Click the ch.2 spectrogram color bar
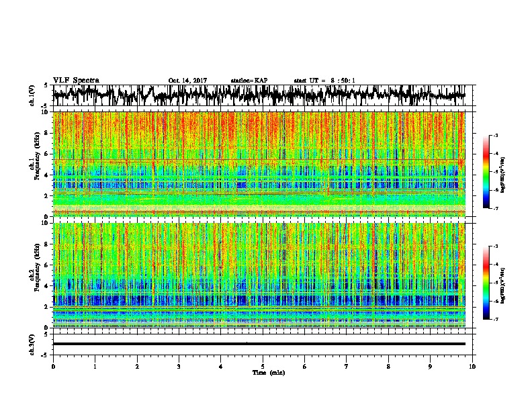The image size is (532, 411). coord(486,283)
